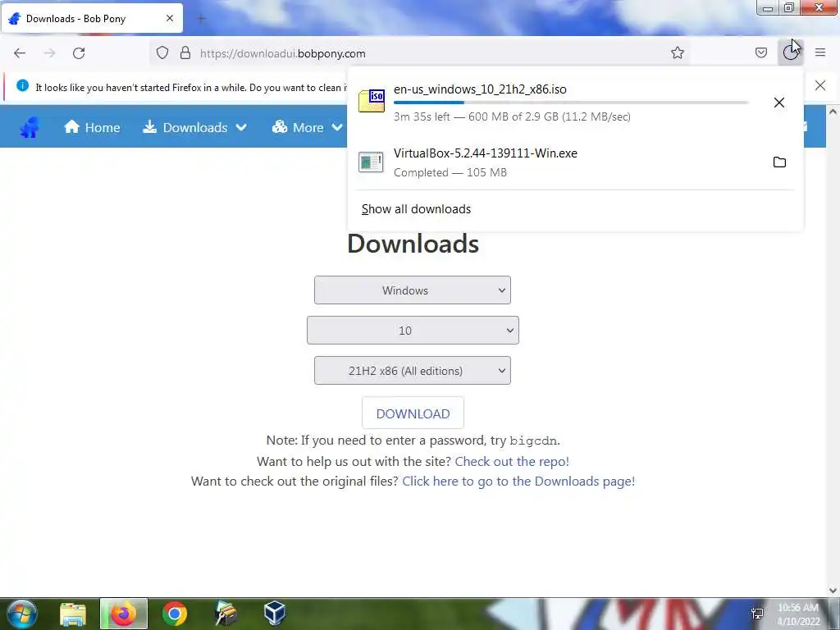Open Show all downloads

tap(416, 209)
